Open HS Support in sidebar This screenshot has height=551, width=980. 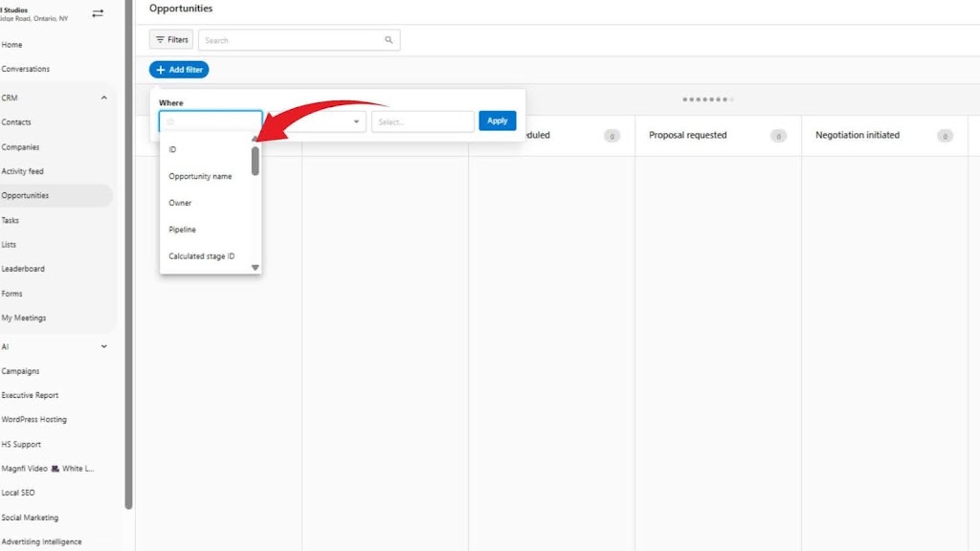tap(21, 444)
